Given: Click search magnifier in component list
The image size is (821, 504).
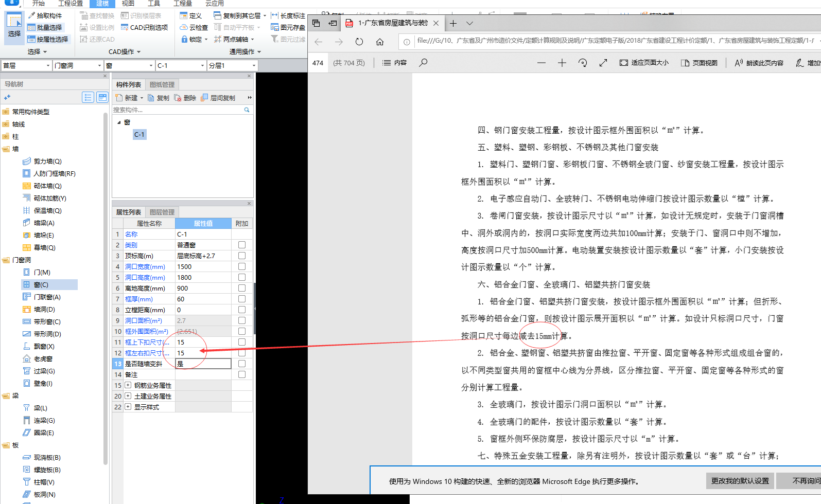Looking at the screenshot, I should click(247, 110).
